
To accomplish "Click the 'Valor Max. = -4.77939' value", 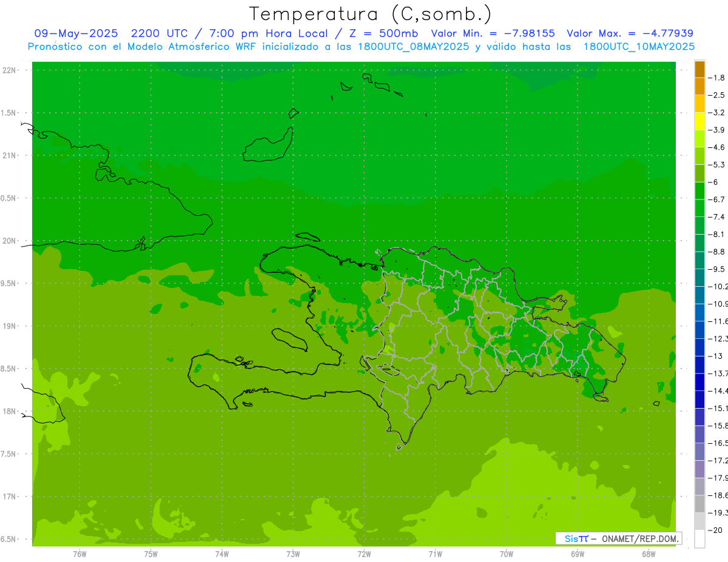I will (x=630, y=33).
